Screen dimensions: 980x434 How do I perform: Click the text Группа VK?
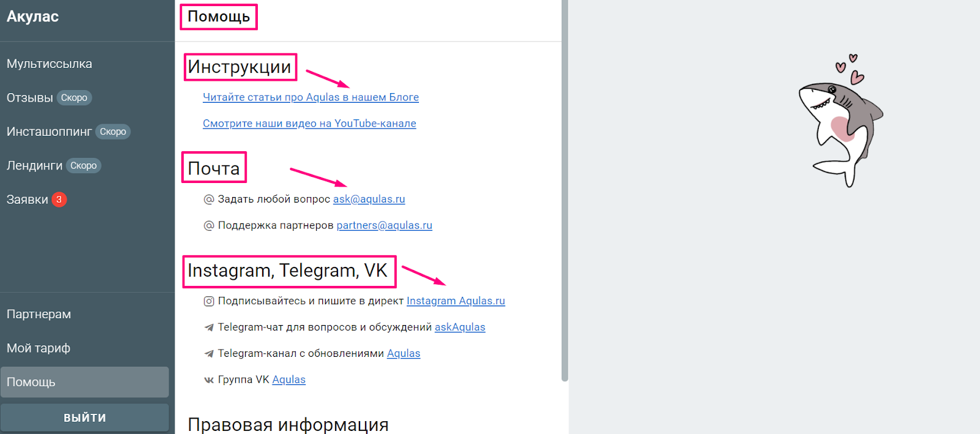pyautogui.click(x=243, y=380)
